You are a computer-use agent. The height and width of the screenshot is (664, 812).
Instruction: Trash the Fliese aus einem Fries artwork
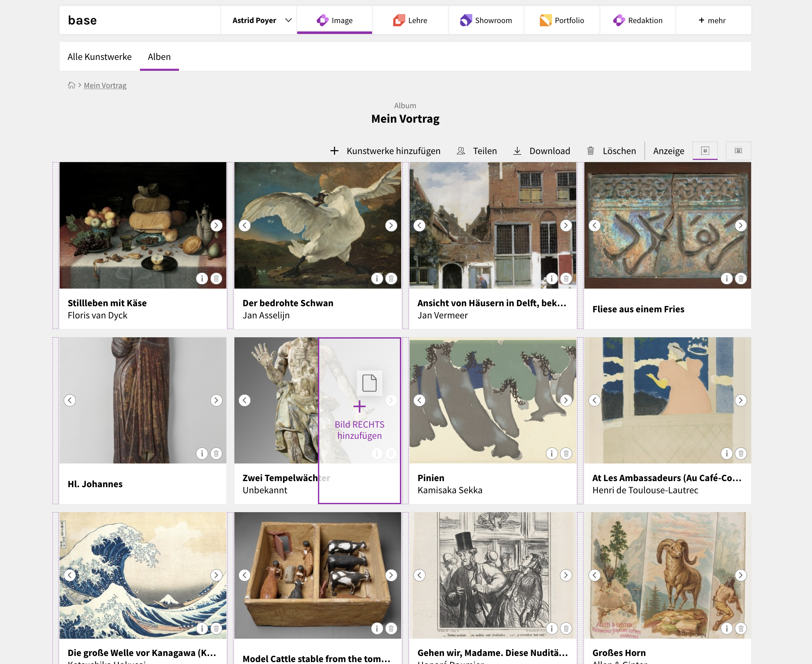741,278
